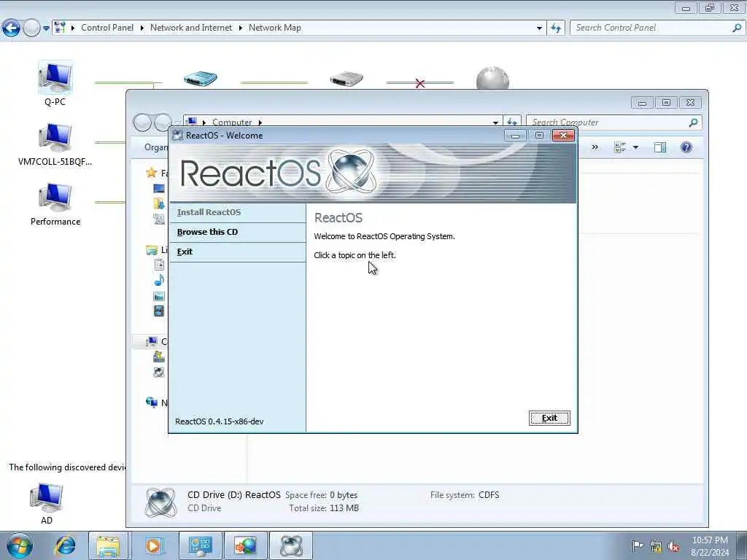The width and height of the screenshot is (747, 560).
Task: Launch Internet Explorer from taskbar
Action: (x=65, y=545)
